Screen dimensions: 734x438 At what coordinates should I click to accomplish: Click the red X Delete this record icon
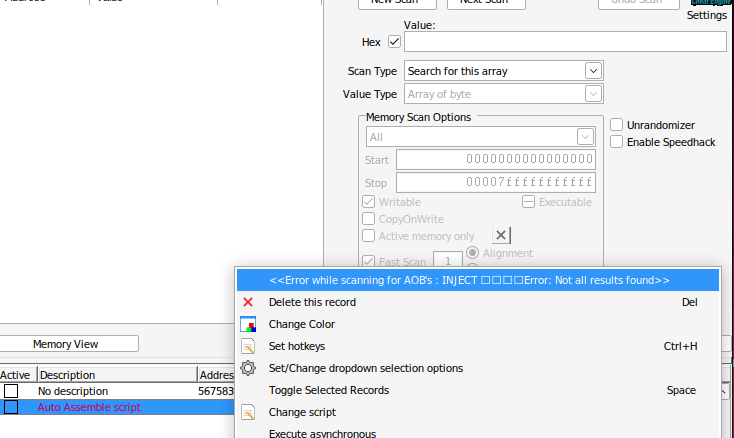tap(248, 302)
